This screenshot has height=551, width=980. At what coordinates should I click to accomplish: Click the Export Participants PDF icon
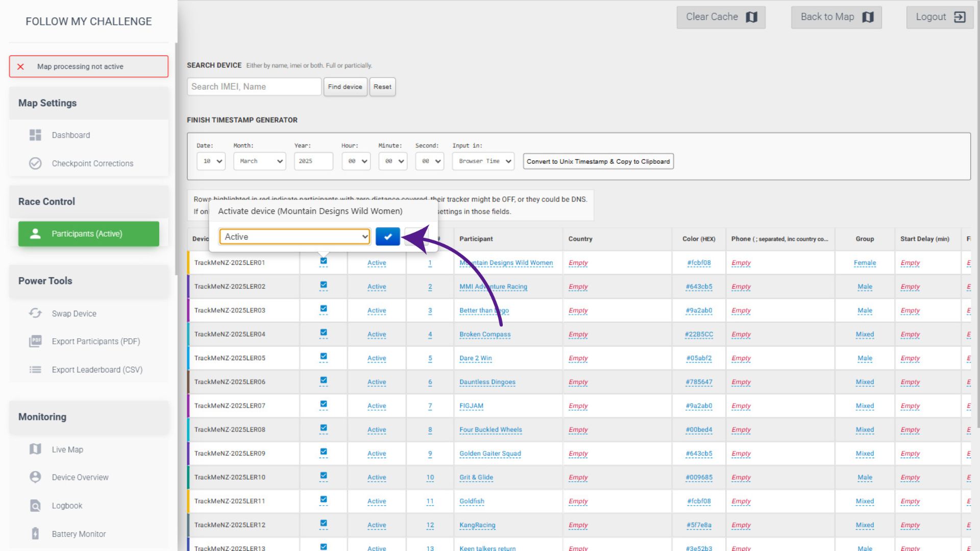pyautogui.click(x=35, y=341)
